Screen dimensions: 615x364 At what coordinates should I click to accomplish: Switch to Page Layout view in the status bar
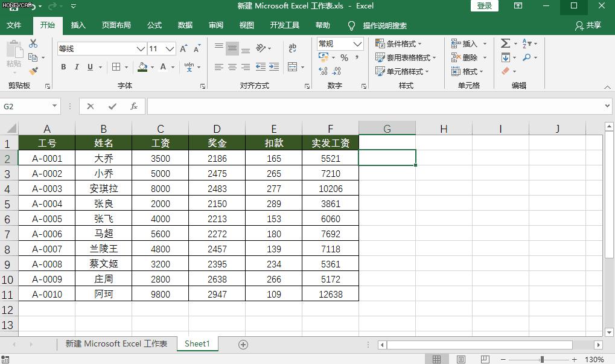(x=460, y=359)
